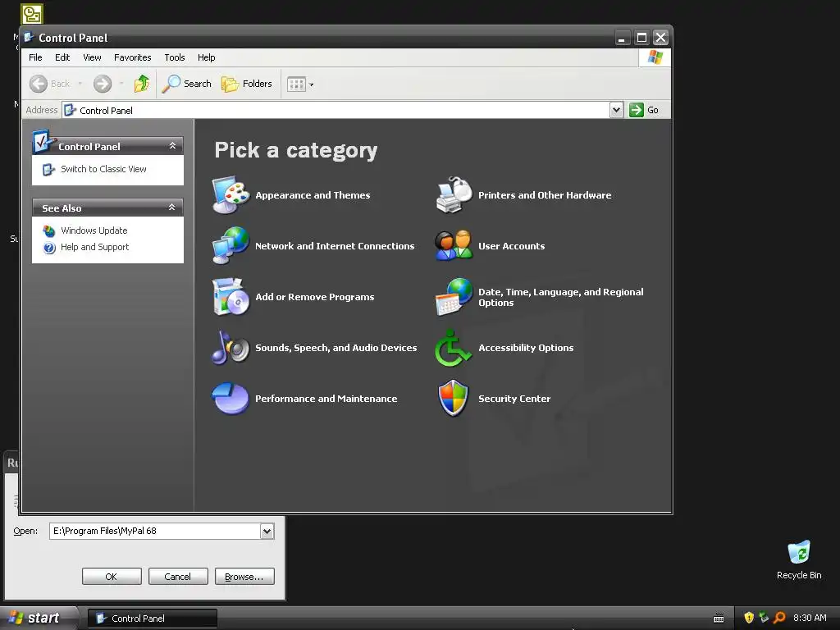Click the Windows Update icon in See Also
Viewport: 840px width, 630px height.
tap(49, 231)
